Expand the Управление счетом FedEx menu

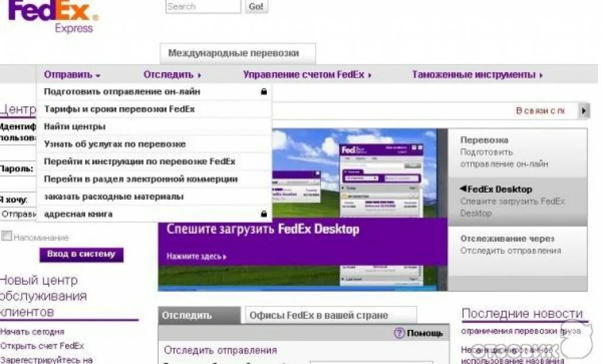[x=307, y=75]
